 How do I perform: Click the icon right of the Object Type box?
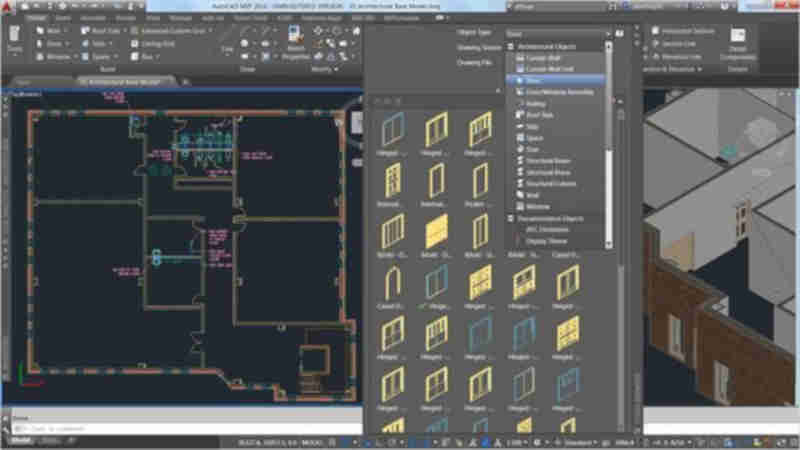point(619,34)
